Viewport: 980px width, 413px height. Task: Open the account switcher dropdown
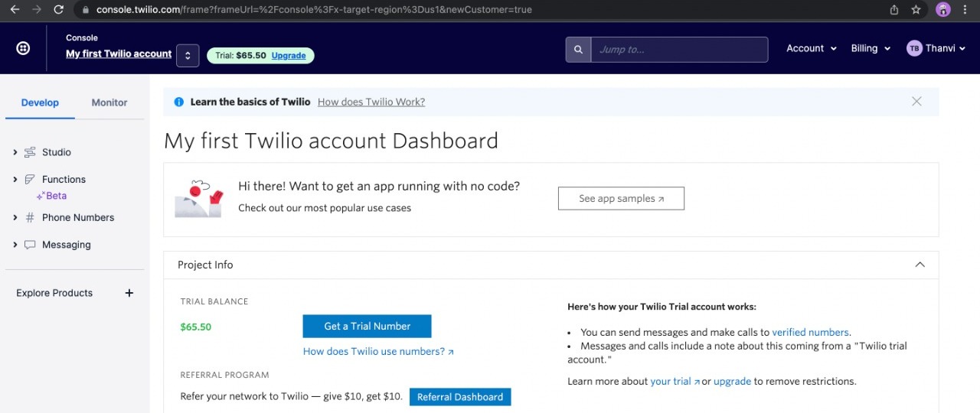pos(188,55)
